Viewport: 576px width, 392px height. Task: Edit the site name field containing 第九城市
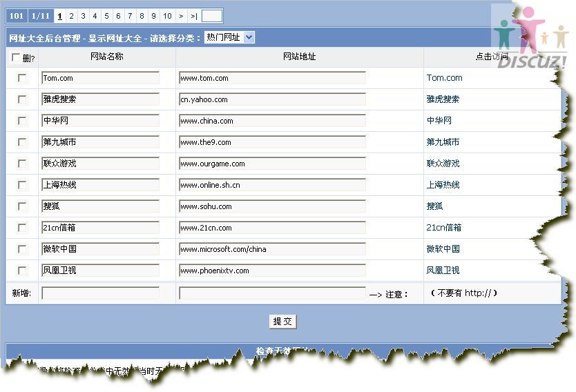[x=100, y=141]
